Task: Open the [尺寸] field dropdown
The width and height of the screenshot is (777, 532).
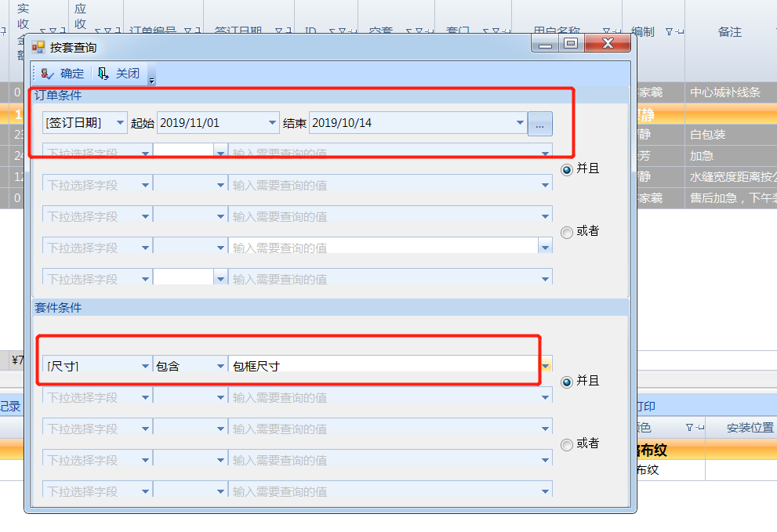Action: click(x=145, y=366)
